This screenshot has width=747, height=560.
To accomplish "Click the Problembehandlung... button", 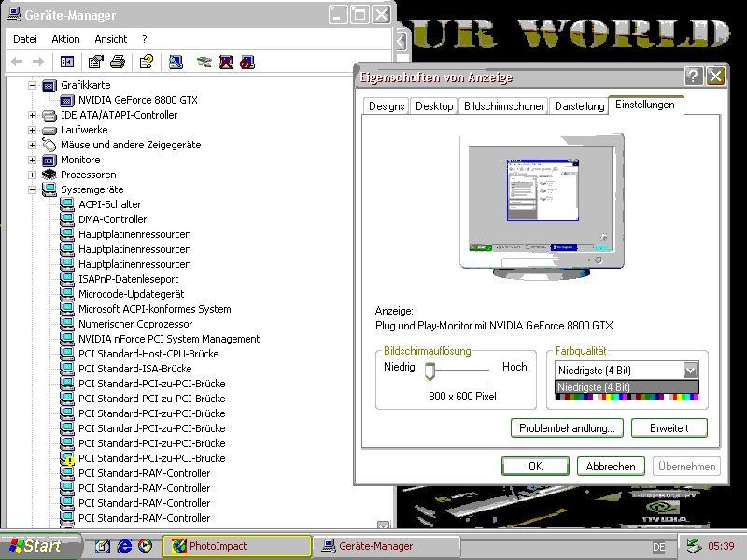I will (x=567, y=428).
